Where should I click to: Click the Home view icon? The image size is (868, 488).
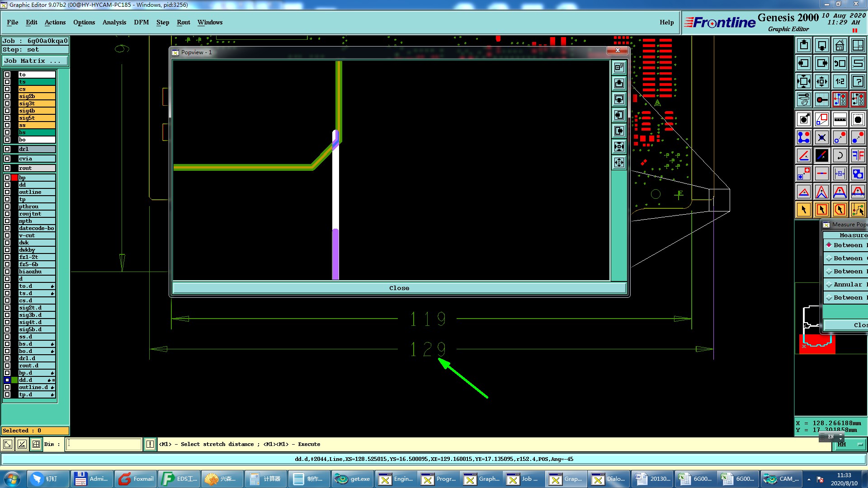click(840, 45)
